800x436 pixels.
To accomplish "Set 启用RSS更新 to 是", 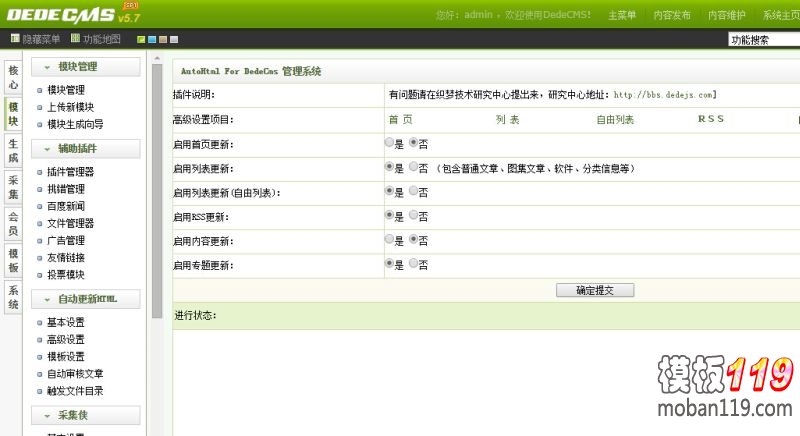I will coord(389,215).
